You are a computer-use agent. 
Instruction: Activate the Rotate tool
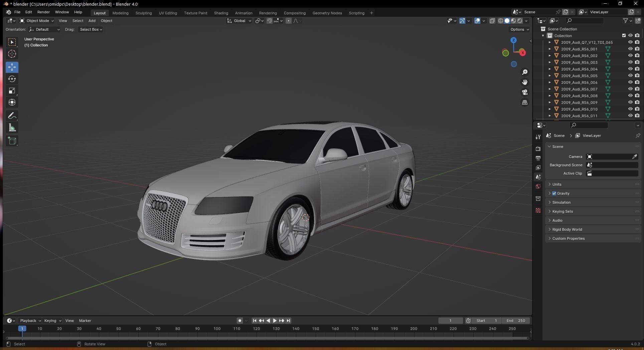point(12,79)
